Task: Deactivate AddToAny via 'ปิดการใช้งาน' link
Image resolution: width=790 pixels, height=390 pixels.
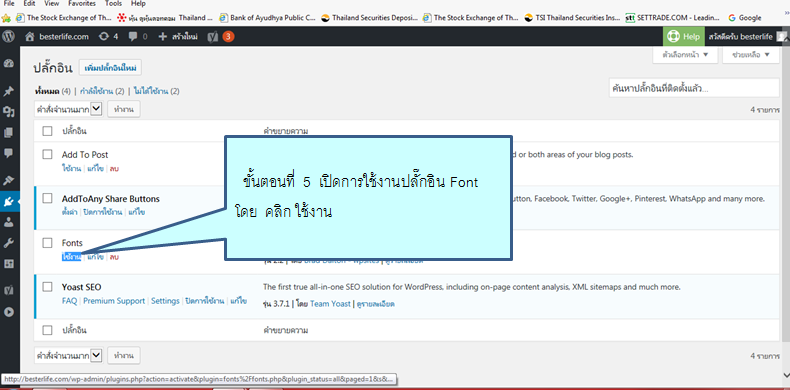Action: click(103, 213)
